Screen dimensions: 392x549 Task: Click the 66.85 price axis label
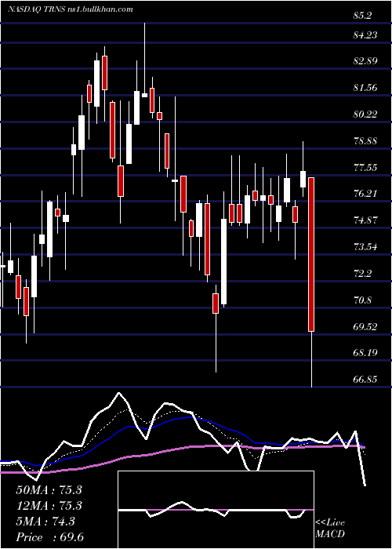pos(365,379)
